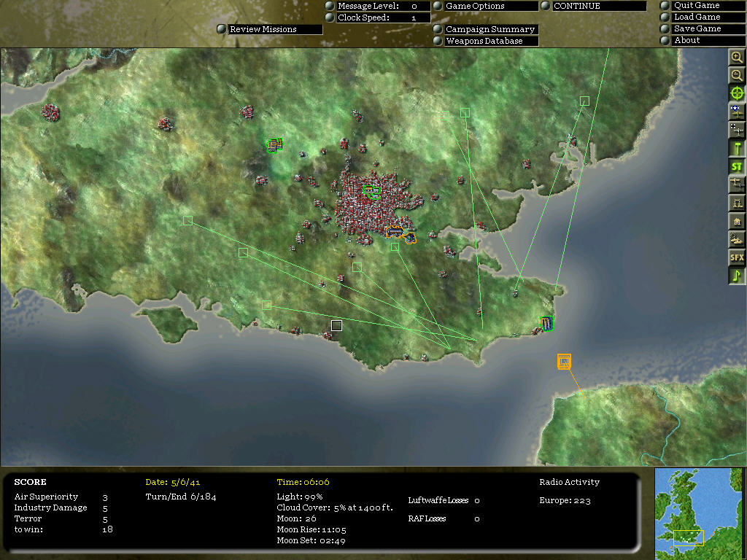Open the Weapons Database
The image size is (747, 560).
click(x=491, y=41)
